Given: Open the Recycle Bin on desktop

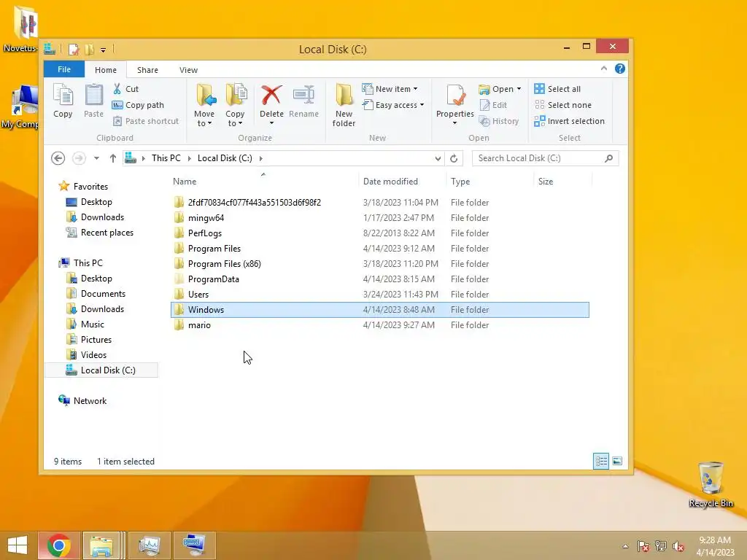Looking at the screenshot, I should (711, 484).
